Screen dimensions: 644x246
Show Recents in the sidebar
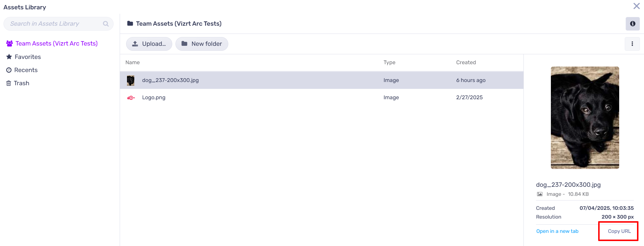[x=26, y=70]
